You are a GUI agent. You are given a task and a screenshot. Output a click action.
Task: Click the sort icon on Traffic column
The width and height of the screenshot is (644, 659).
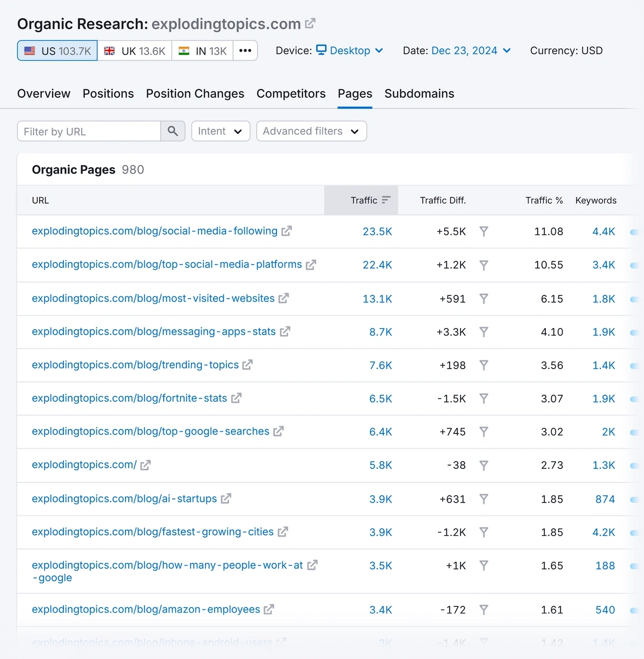[386, 199]
